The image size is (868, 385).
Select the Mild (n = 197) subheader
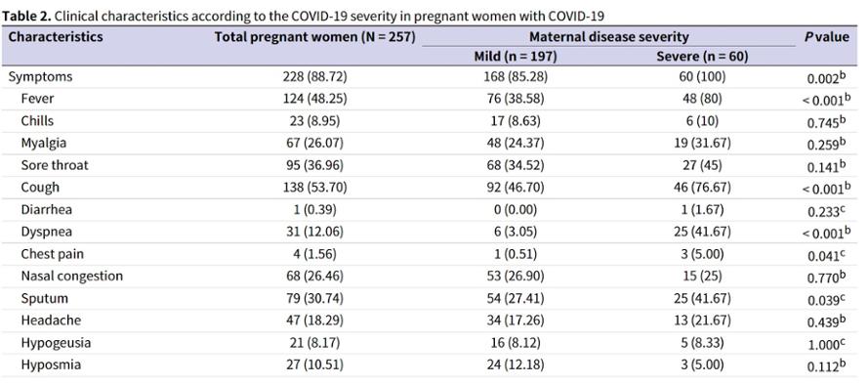point(516,57)
